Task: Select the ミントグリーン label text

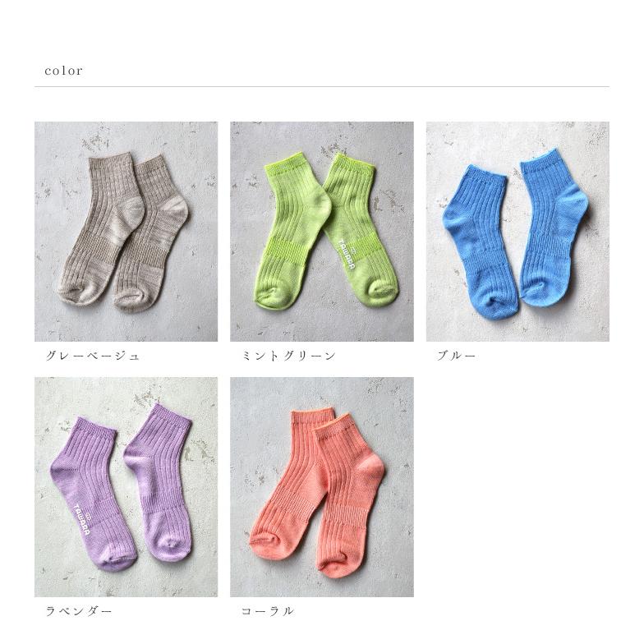Action: pos(289,356)
